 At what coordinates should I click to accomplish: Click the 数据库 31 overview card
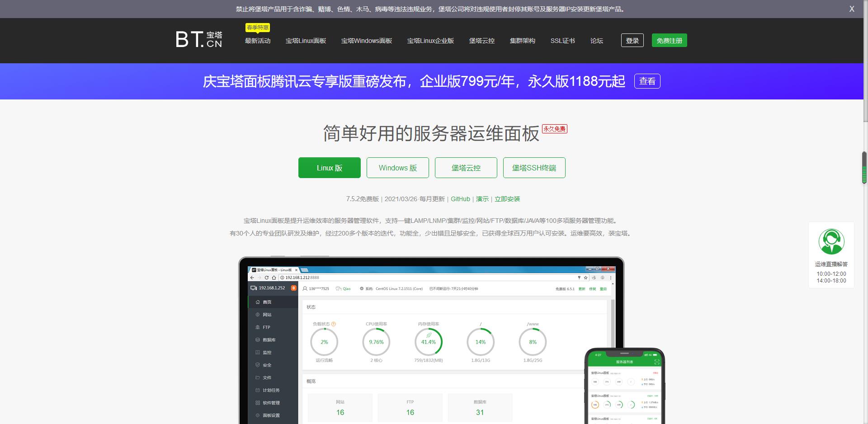[480, 408]
